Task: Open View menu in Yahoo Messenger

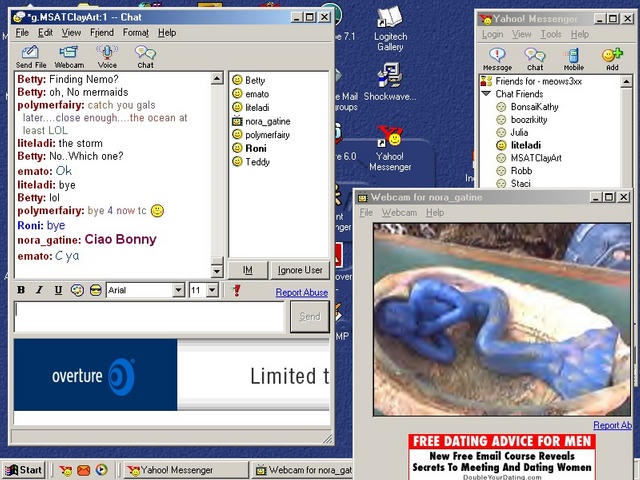Action: 522,34
